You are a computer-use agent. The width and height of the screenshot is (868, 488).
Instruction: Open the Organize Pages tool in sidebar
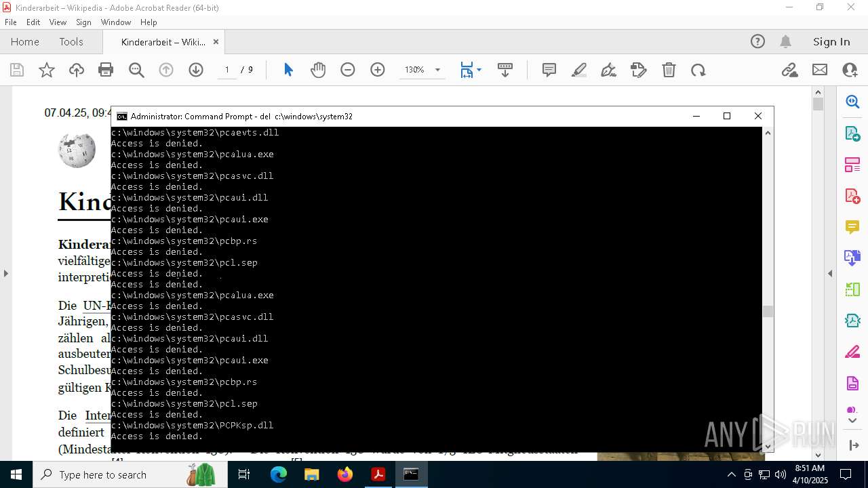852,164
